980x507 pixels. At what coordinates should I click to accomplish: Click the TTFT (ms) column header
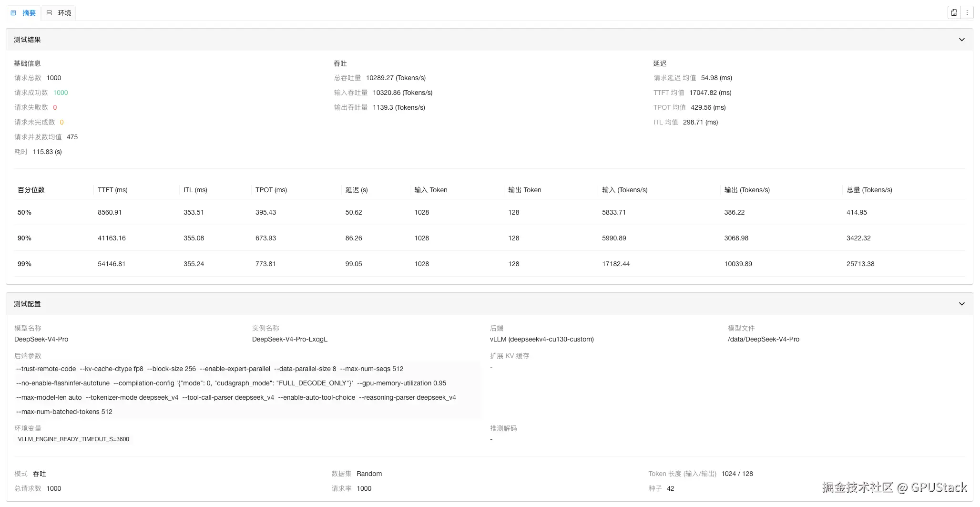pyautogui.click(x=112, y=190)
